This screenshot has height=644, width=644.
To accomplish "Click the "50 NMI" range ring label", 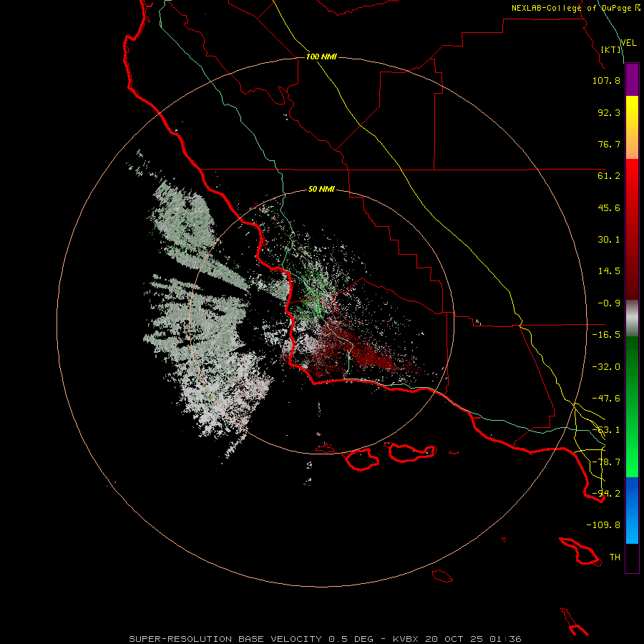I will 321,189.
